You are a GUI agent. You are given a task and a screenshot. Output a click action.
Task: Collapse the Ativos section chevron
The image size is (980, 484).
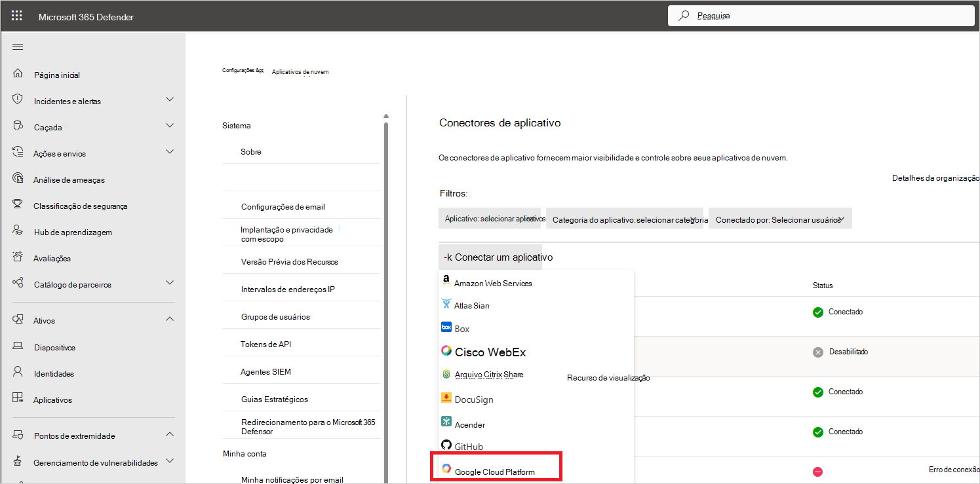point(170,319)
